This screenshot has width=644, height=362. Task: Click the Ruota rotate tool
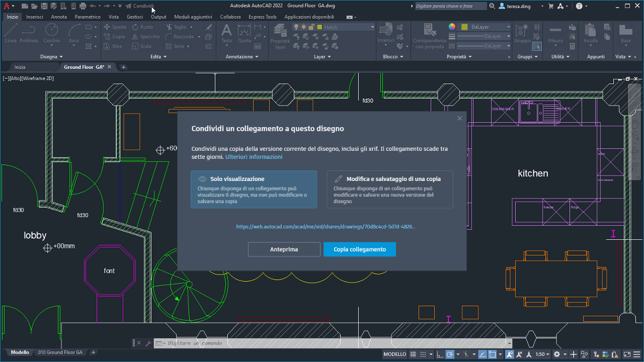pos(142,27)
